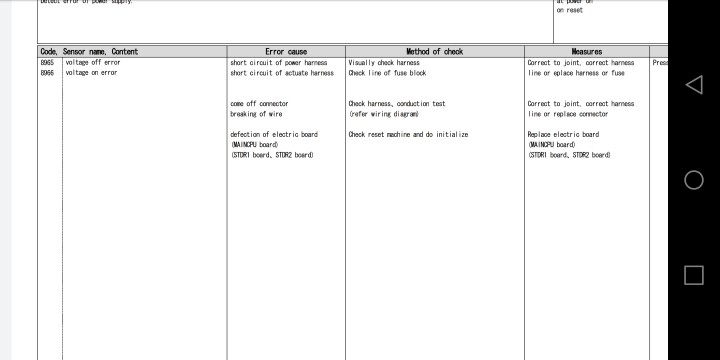Click '(MAINCPU board)' under Measures
720x360 pixels.
pos(551,145)
